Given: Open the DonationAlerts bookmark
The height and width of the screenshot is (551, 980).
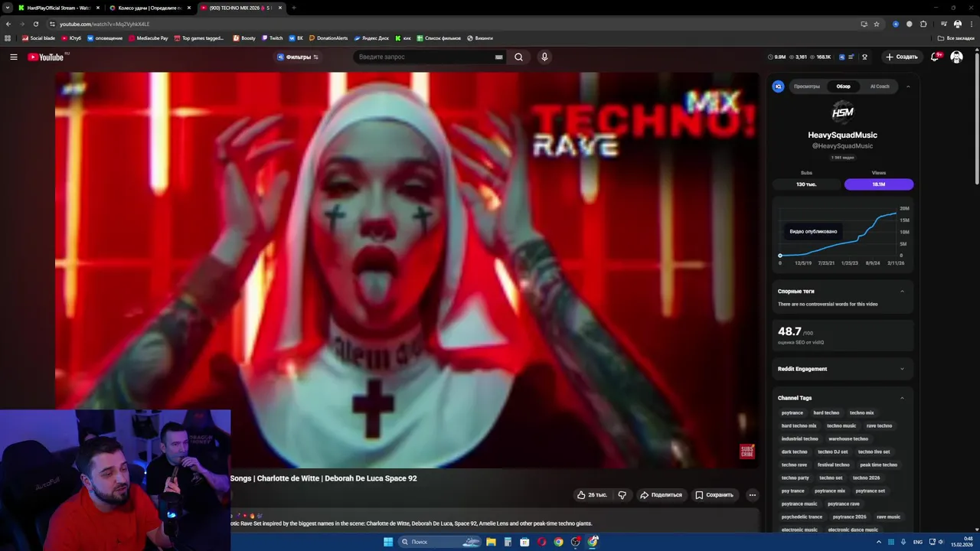Looking at the screenshot, I should (328, 38).
